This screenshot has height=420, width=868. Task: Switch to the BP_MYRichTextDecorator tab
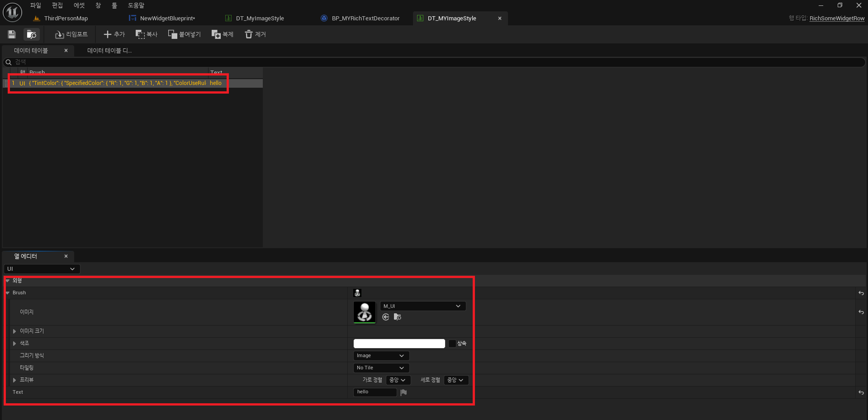click(x=365, y=19)
